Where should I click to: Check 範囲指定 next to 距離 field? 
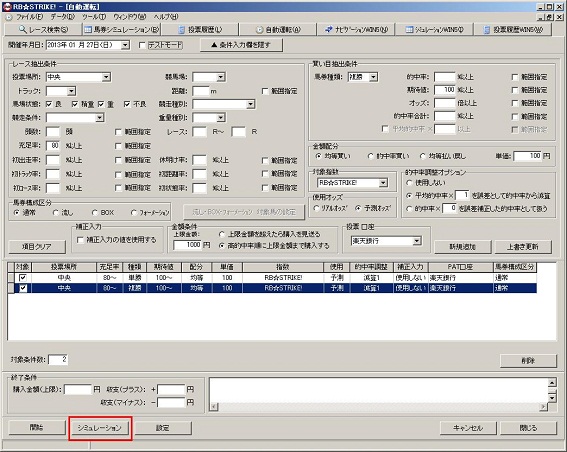(265, 91)
